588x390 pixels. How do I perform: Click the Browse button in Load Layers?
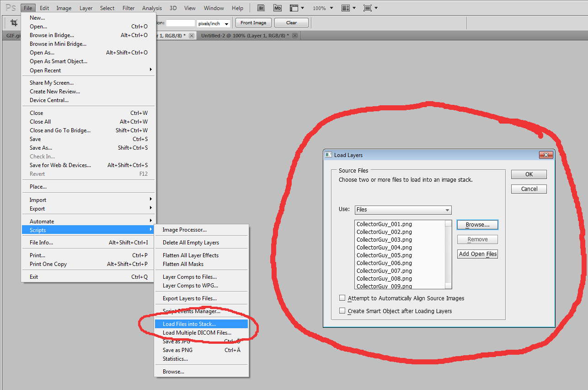click(477, 224)
